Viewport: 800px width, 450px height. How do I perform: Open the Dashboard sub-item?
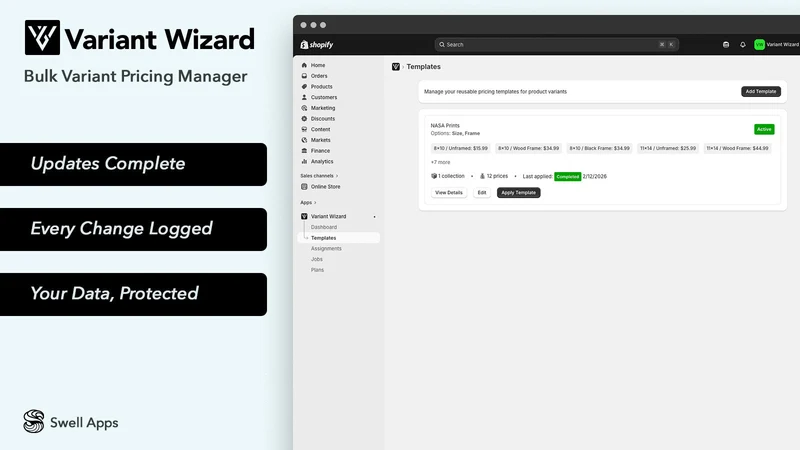pyautogui.click(x=324, y=227)
